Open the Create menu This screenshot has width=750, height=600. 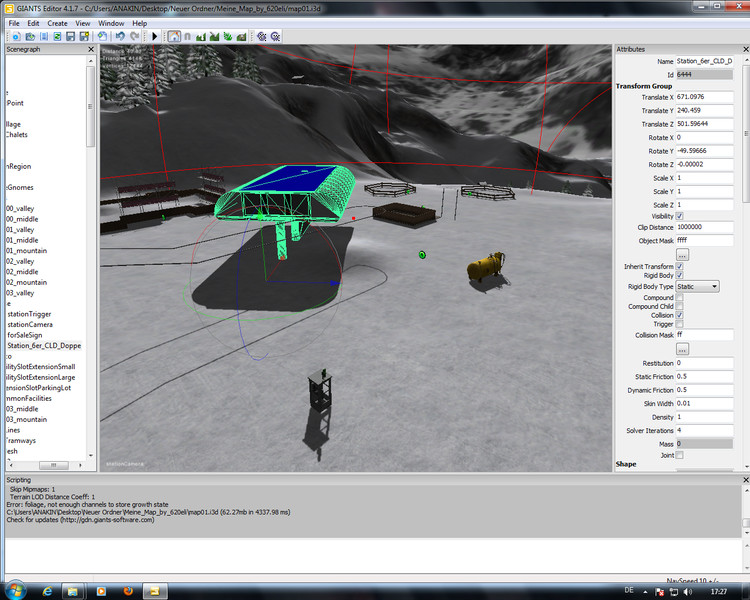point(57,23)
